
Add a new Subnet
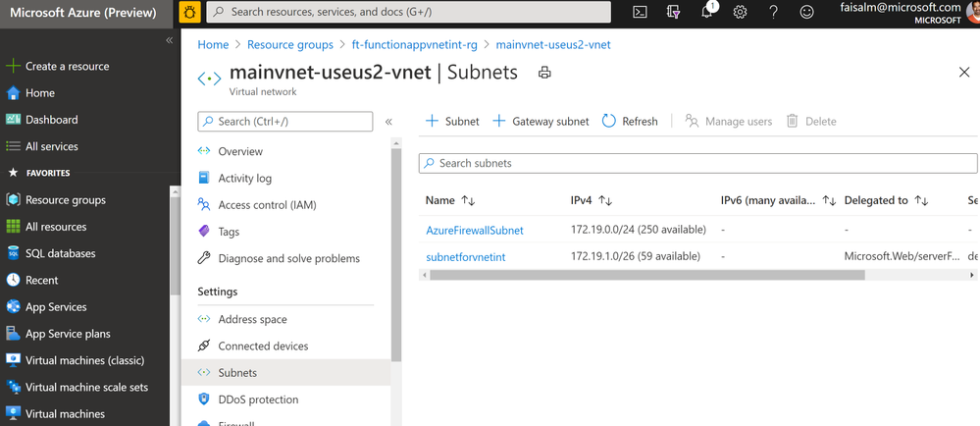point(452,122)
